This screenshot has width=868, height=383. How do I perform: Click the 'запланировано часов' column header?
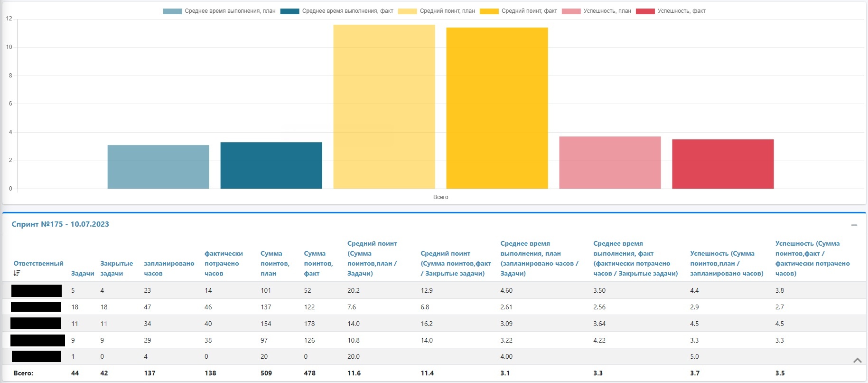[x=169, y=268]
